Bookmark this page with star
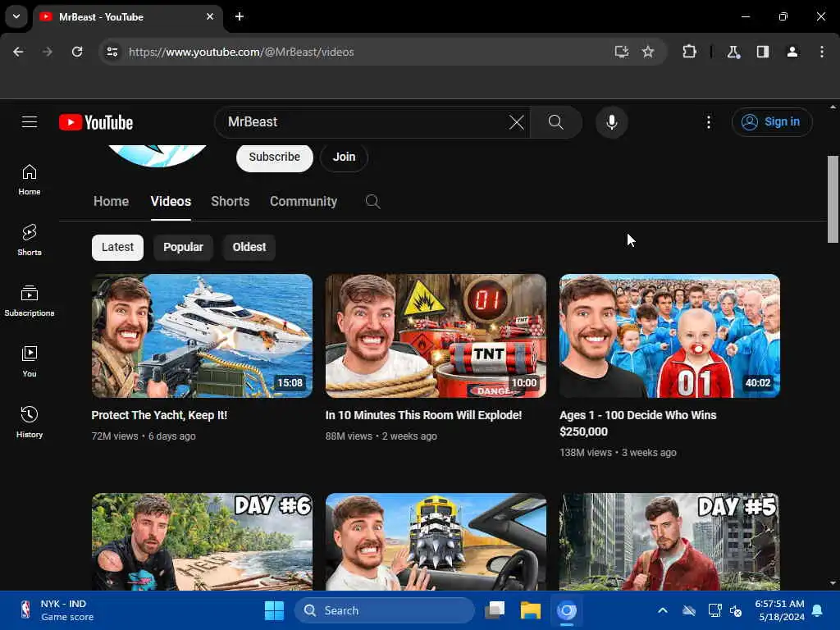This screenshot has height=630, width=840. click(648, 52)
